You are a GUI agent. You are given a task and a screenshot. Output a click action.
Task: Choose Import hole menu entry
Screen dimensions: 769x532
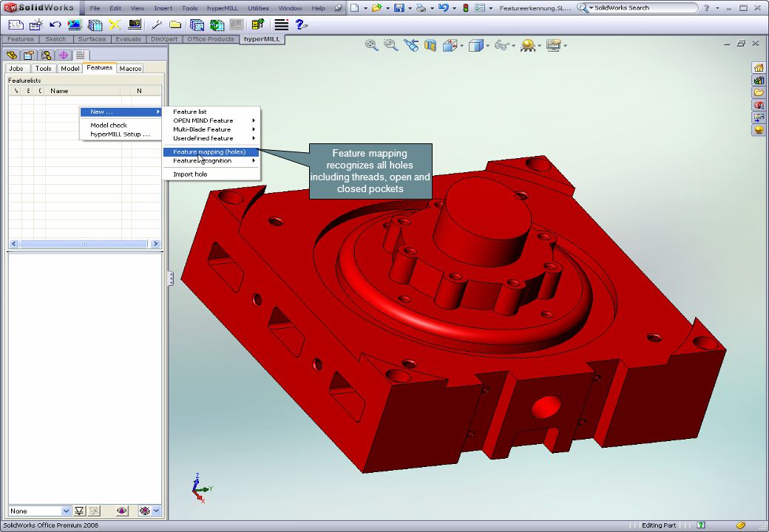click(x=211, y=174)
